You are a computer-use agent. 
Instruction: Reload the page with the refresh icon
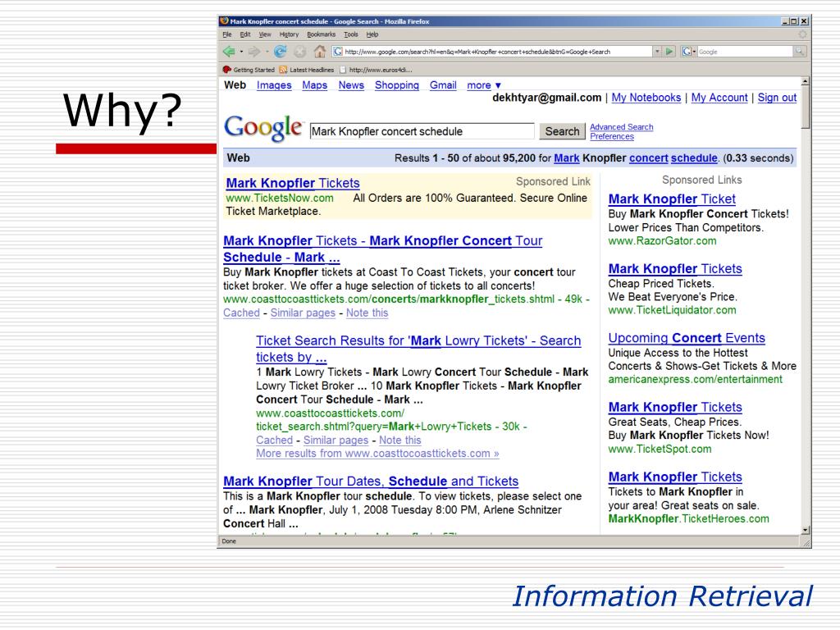tap(281, 52)
